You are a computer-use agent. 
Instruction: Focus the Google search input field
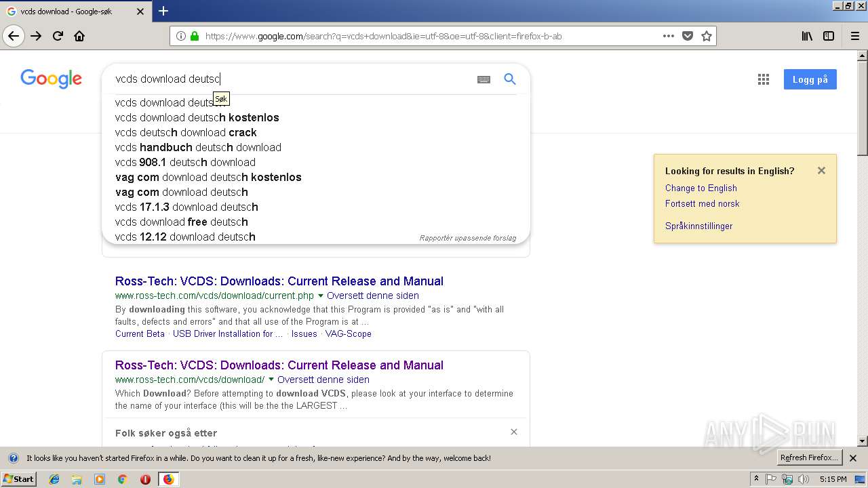click(292, 79)
